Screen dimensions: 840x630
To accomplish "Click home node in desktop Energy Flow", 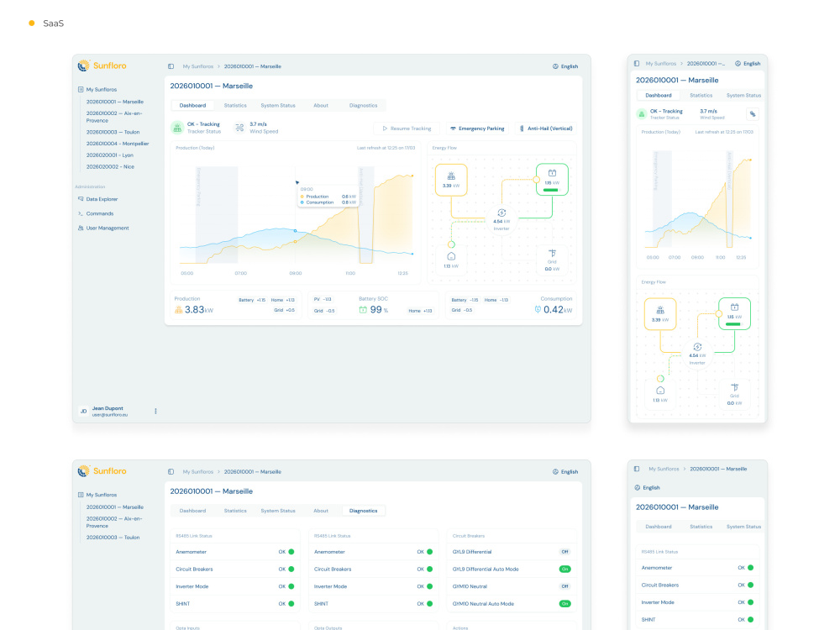I will (x=451, y=260).
